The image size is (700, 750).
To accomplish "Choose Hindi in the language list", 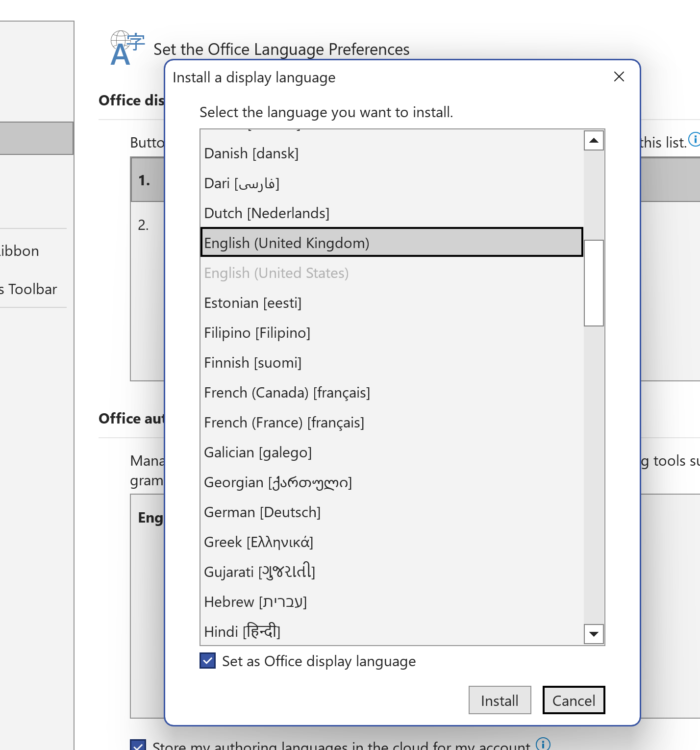I will click(x=392, y=631).
